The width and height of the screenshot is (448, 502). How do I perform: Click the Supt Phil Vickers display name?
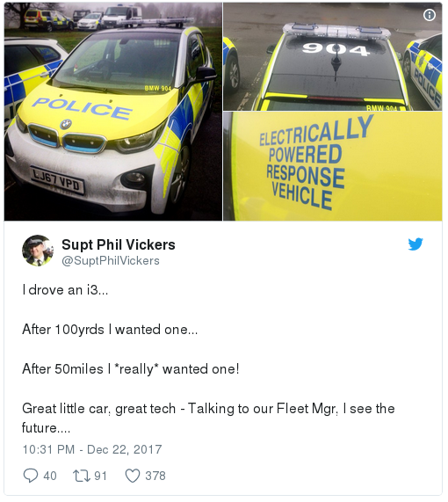click(119, 245)
